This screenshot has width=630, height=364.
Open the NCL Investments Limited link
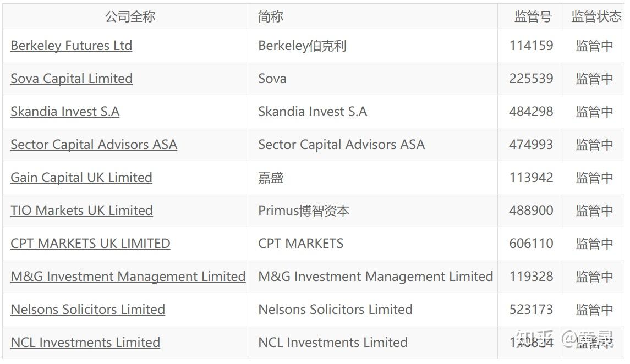click(85, 343)
